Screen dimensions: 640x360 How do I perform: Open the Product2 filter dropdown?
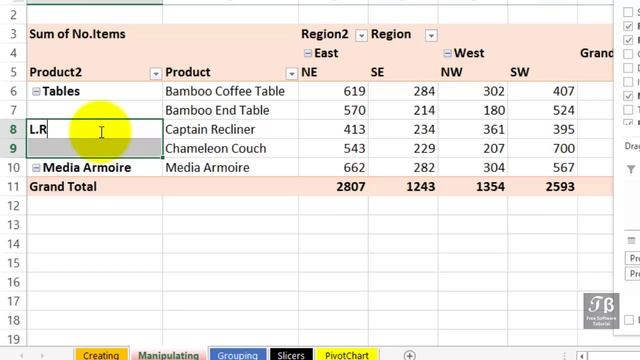[156, 73]
